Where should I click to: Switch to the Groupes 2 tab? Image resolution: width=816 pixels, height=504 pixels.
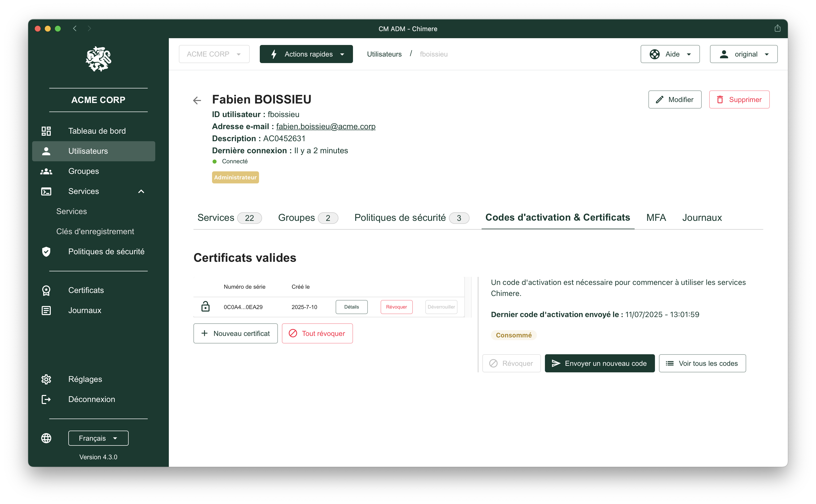[x=308, y=218]
